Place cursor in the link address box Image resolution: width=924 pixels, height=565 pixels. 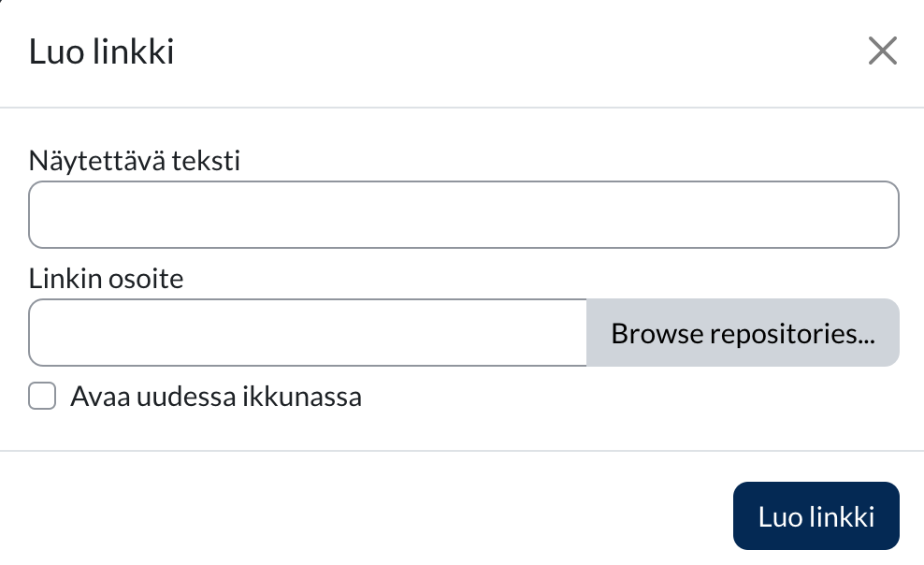coord(308,333)
